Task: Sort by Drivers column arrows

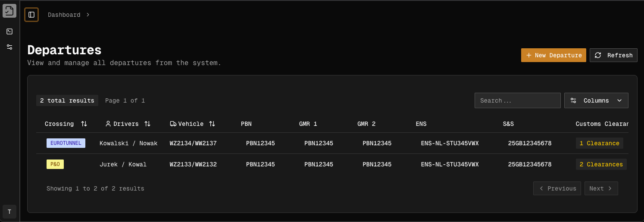Action: tap(147, 124)
